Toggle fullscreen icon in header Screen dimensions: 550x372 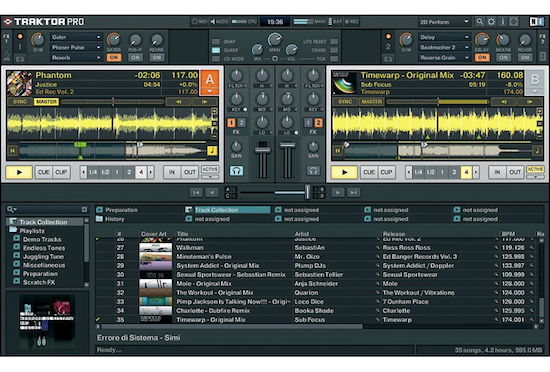coord(514,22)
